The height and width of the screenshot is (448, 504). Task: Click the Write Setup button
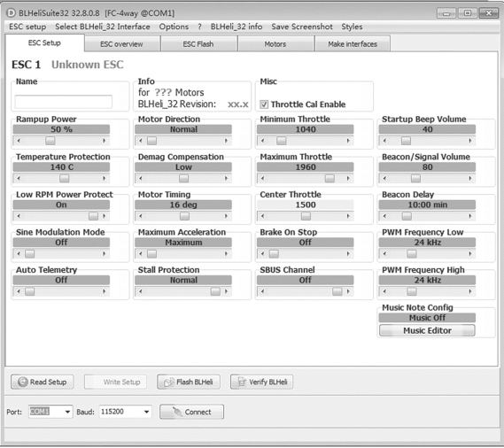(115, 382)
